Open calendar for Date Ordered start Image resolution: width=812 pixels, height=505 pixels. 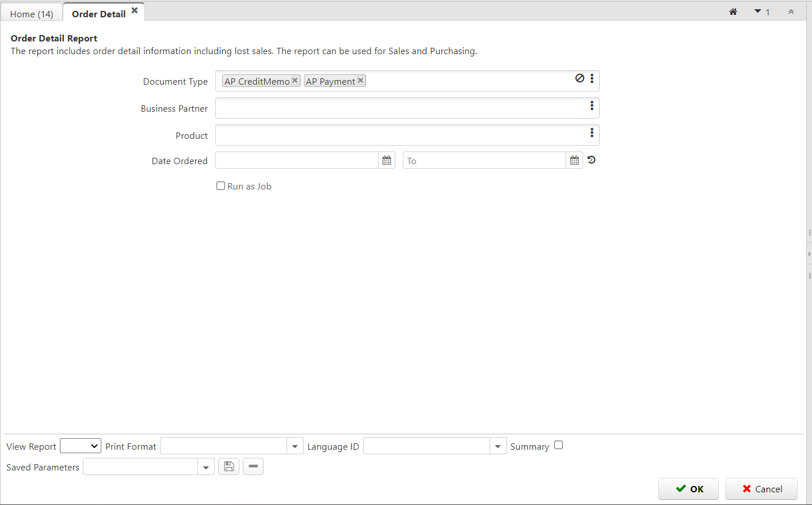(387, 161)
